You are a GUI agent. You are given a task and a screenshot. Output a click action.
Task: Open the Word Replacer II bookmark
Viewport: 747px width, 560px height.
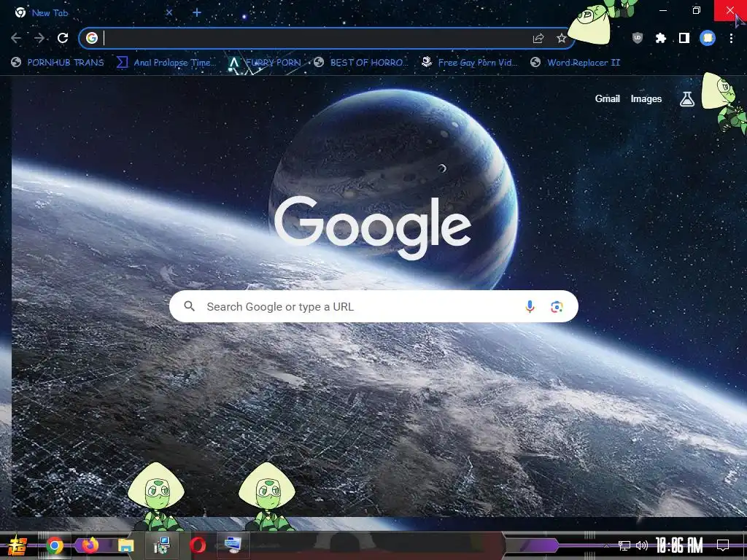coord(576,63)
